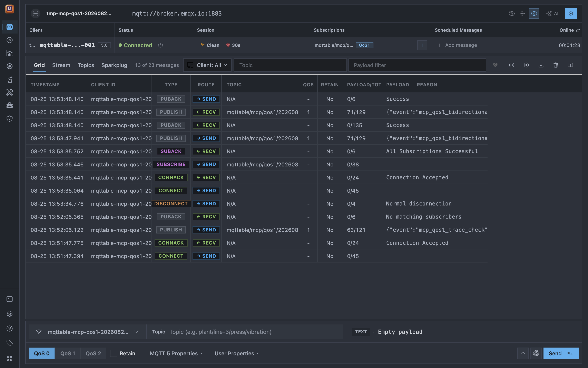Image resolution: width=588 pixels, height=368 pixels.
Task: Open the sliders settings icon in the header
Action: 523,14
